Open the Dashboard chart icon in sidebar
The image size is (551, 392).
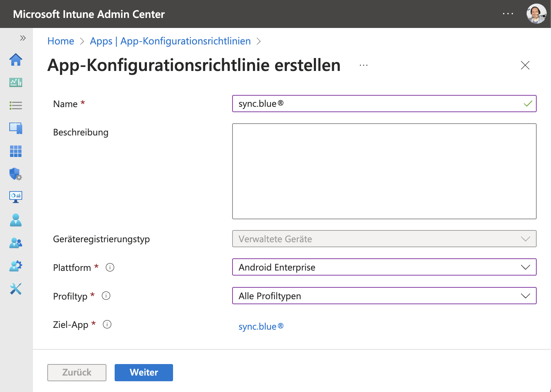point(16,82)
